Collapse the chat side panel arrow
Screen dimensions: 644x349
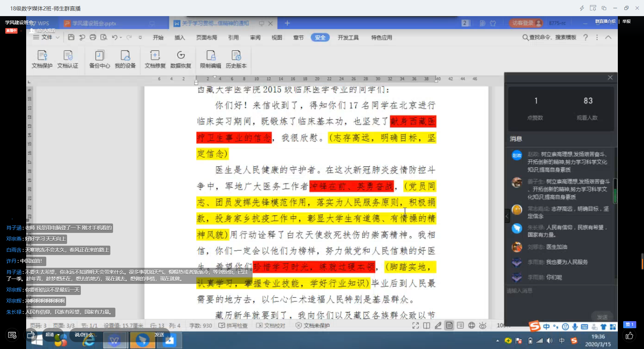pyautogui.click(x=507, y=216)
